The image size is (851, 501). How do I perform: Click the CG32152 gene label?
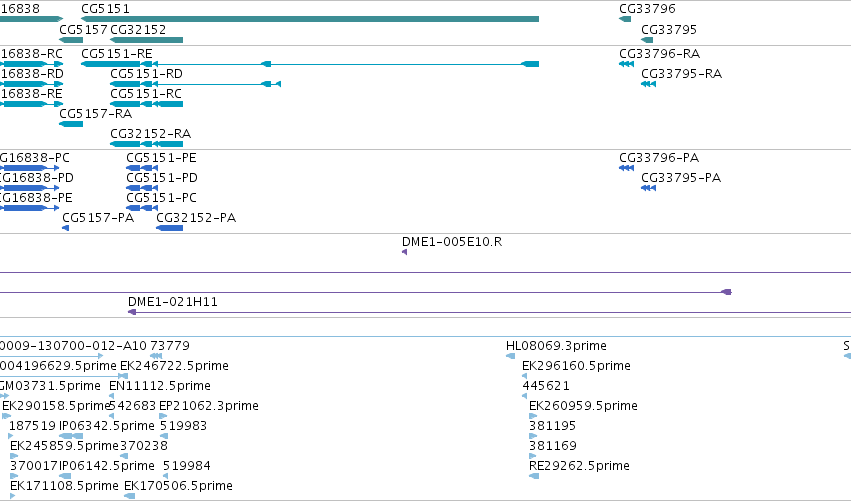click(x=138, y=29)
